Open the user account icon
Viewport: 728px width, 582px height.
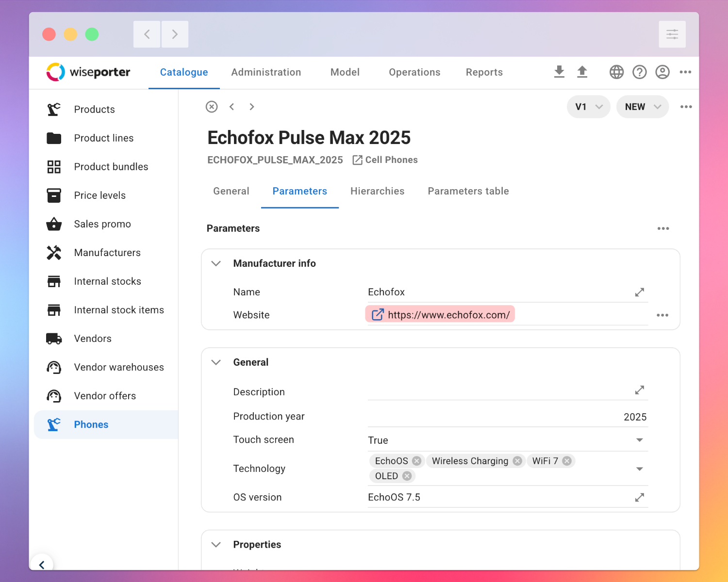[662, 72]
